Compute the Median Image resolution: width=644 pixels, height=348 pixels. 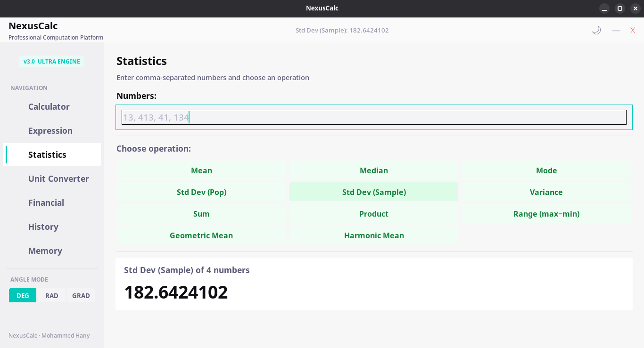[374, 170]
